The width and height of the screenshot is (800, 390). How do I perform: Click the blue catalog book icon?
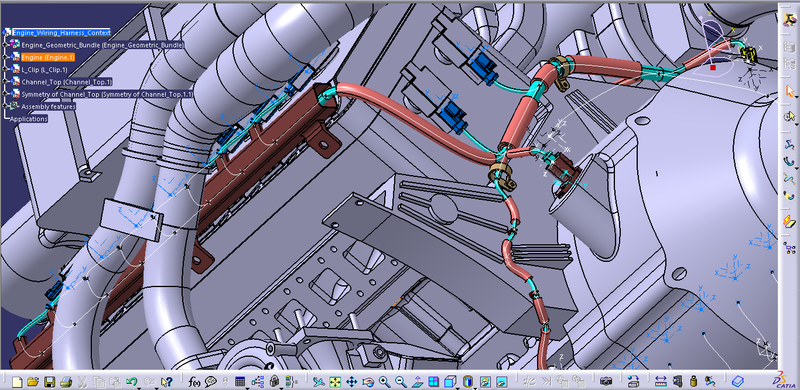click(x=737, y=381)
